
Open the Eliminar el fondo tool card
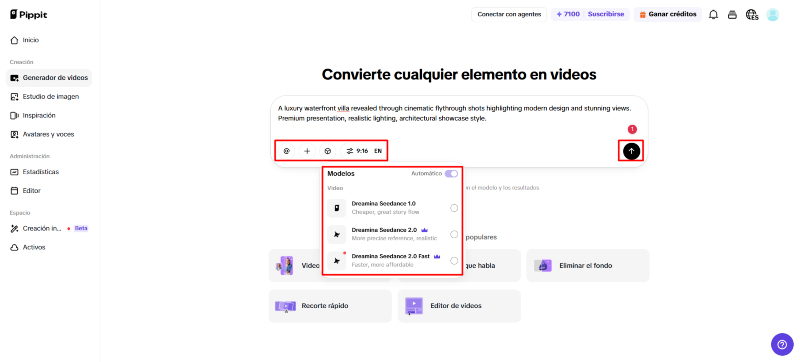pos(588,266)
